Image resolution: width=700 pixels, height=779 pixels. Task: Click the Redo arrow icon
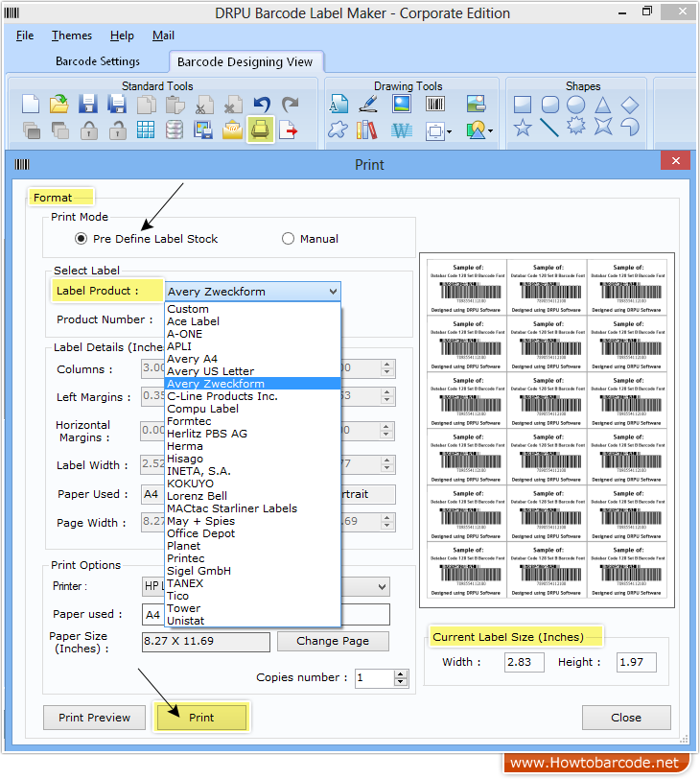click(291, 105)
